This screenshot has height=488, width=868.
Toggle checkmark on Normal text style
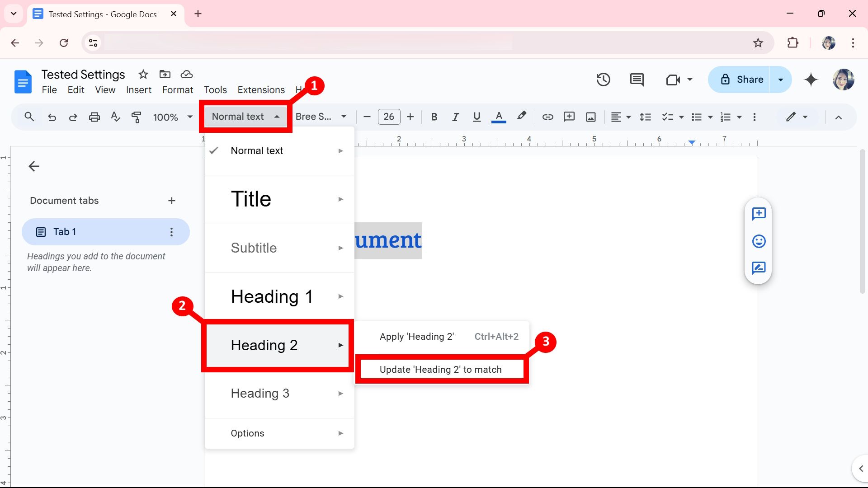[213, 151]
